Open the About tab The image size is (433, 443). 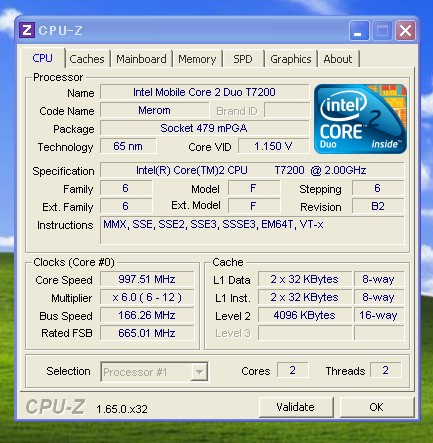338,59
